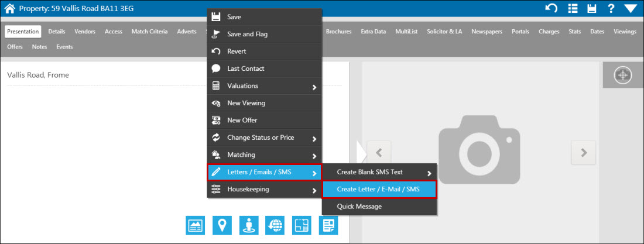Screen dimensions: 644x244
Task: Choose Create Letter / E-Mail / SMS
Action: pos(379,190)
